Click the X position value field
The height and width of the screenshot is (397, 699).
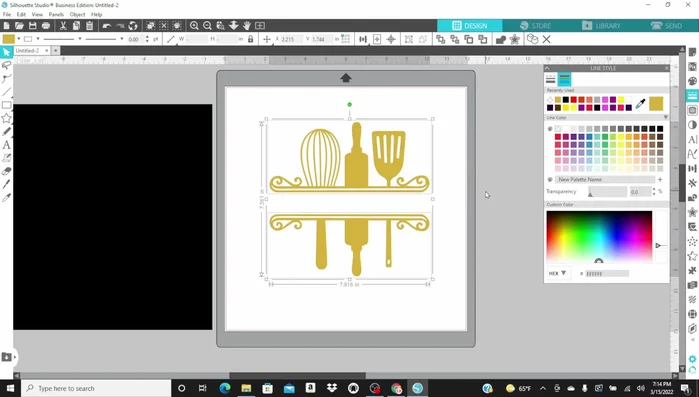(x=292, y=39)
